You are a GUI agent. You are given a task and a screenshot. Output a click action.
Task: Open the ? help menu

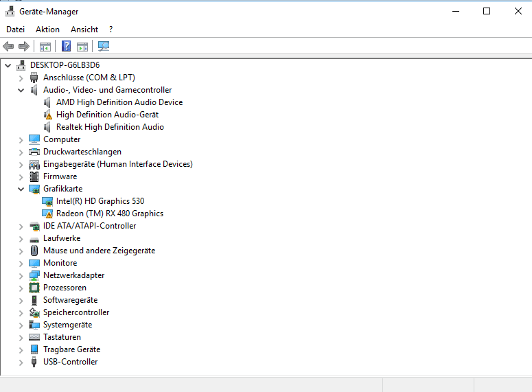click(x=111, y=30)
